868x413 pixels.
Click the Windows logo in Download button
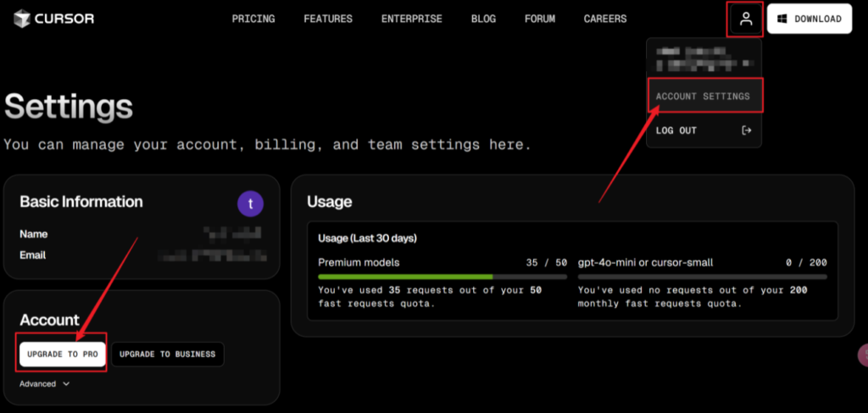[782, 19]
